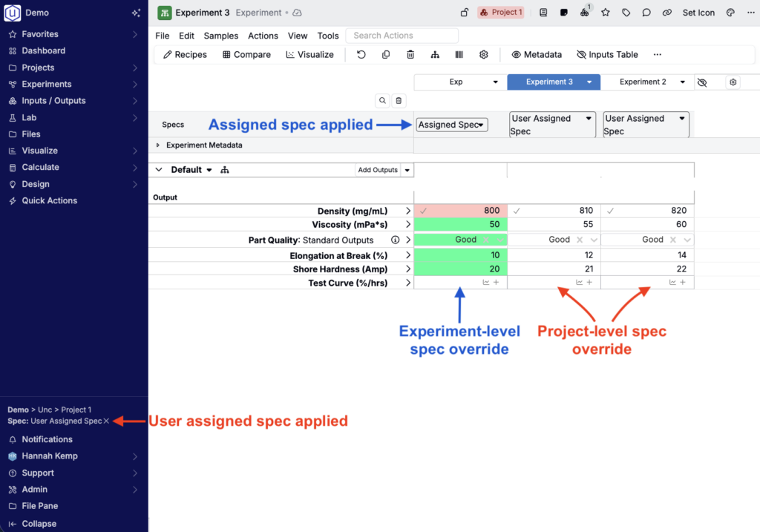Open the barcode icon in toolbar

(459, 55)
